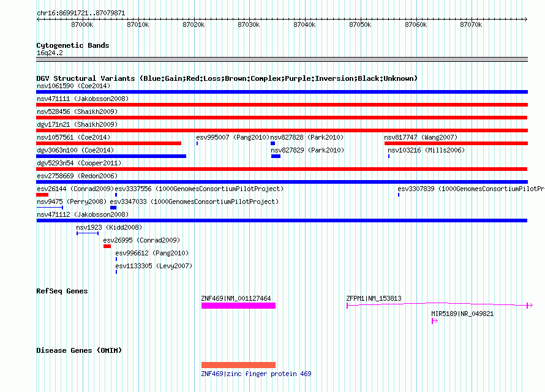Click the esv1133305 (Levy2007) label
Image resolution: width=545 pixels, height=392 pixels.
pos(154,266)
